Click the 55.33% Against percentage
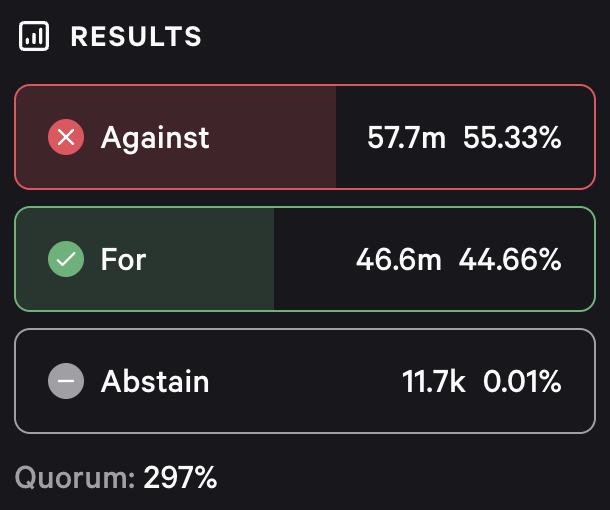Image resolution: width=610 pixels, height=510 pixels. [512, 137]
